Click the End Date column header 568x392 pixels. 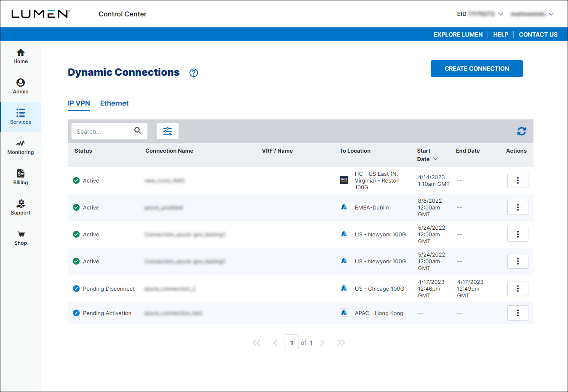pos(468,151)
